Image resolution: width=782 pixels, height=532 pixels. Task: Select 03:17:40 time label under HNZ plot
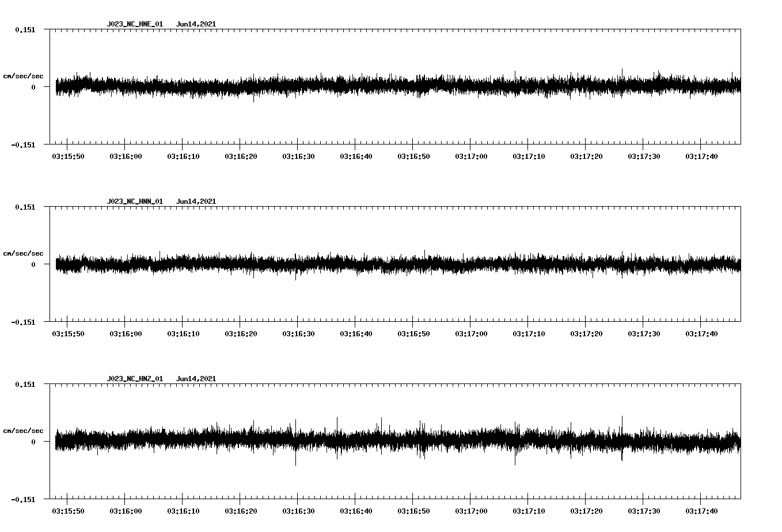[x=701, y=511]
